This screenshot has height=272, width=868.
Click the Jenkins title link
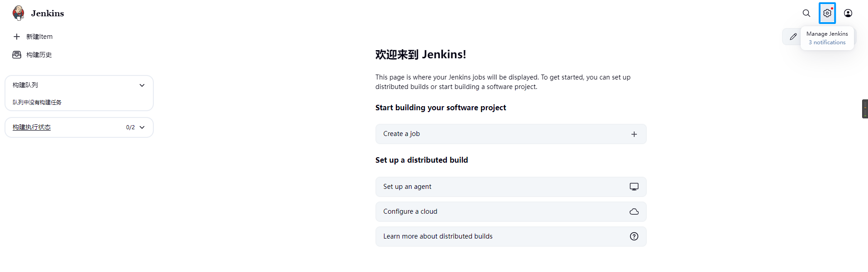tap(47, 14)
